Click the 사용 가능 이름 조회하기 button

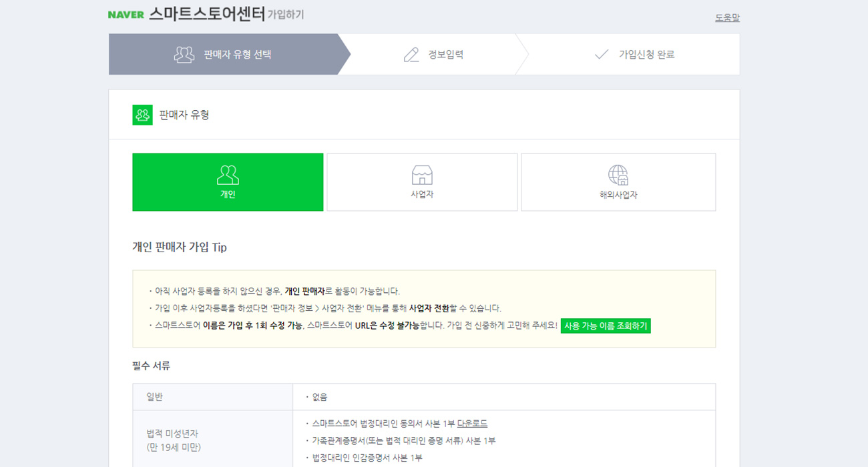point(606,326)
